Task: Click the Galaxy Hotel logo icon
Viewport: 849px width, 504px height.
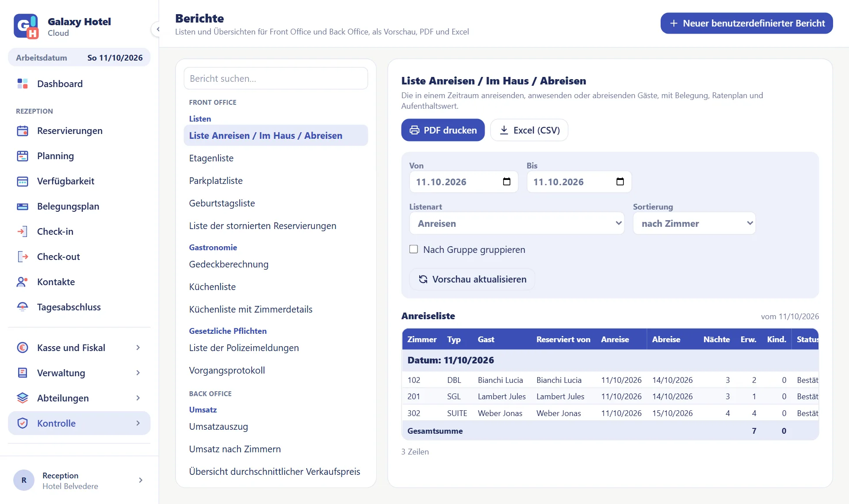Action: pyautogui.click(x=26, y=27)
